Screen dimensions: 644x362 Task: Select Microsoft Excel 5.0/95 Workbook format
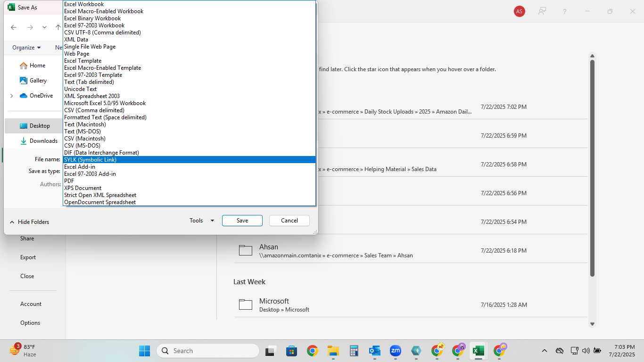coord(189,103)
